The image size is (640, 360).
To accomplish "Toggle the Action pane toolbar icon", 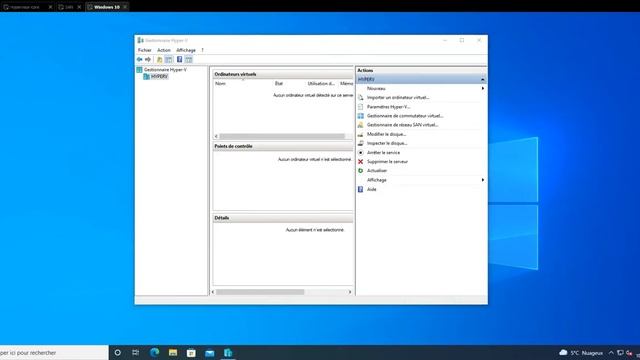I will pyautogui.click(x=189, y=60).
